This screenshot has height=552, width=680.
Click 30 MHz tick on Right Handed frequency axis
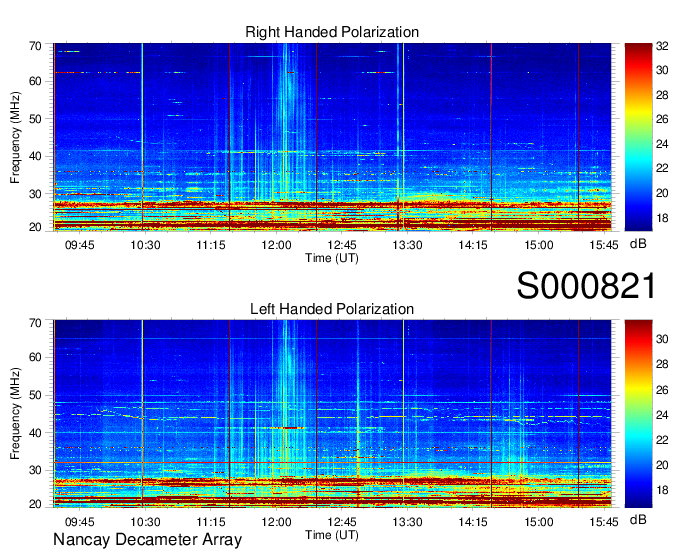[35, 194]
